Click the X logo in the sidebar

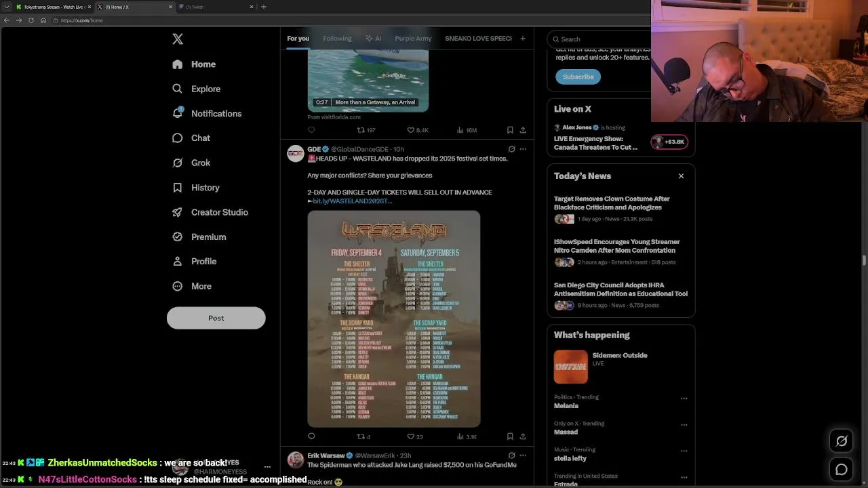point(178,39)
